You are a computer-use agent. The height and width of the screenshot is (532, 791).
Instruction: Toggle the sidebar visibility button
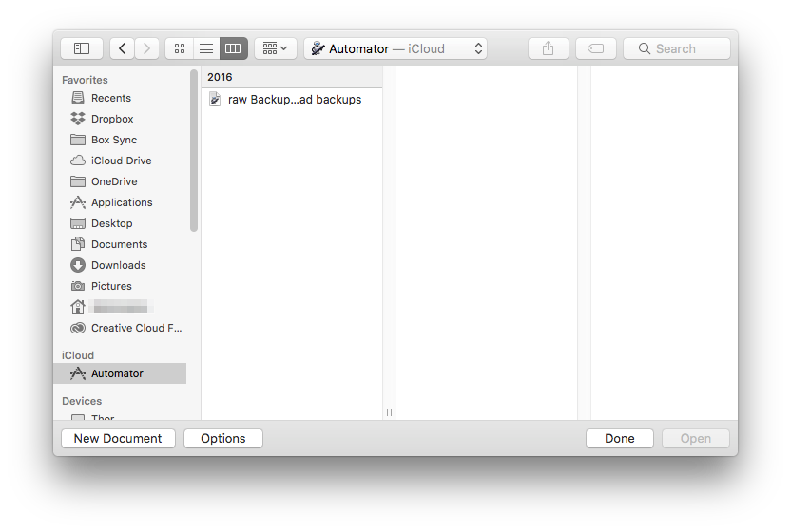(82, 48)
